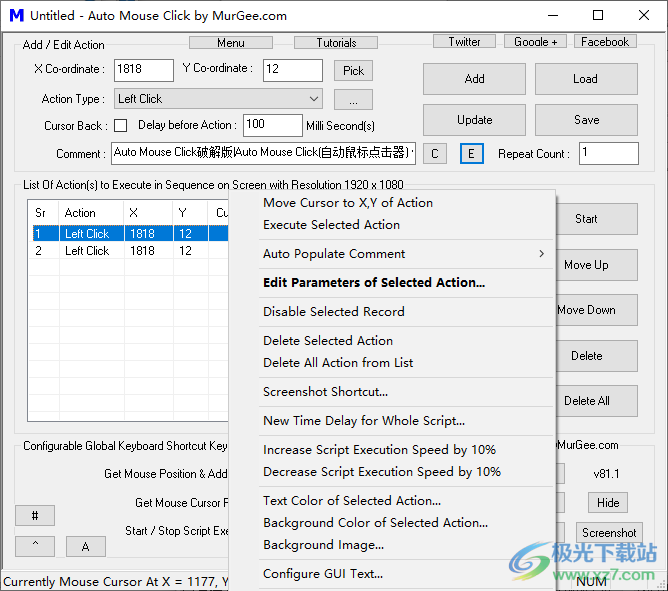This screenshot has height=591, width=668.
Task: Click the Google + button
Action: (536, 42)
